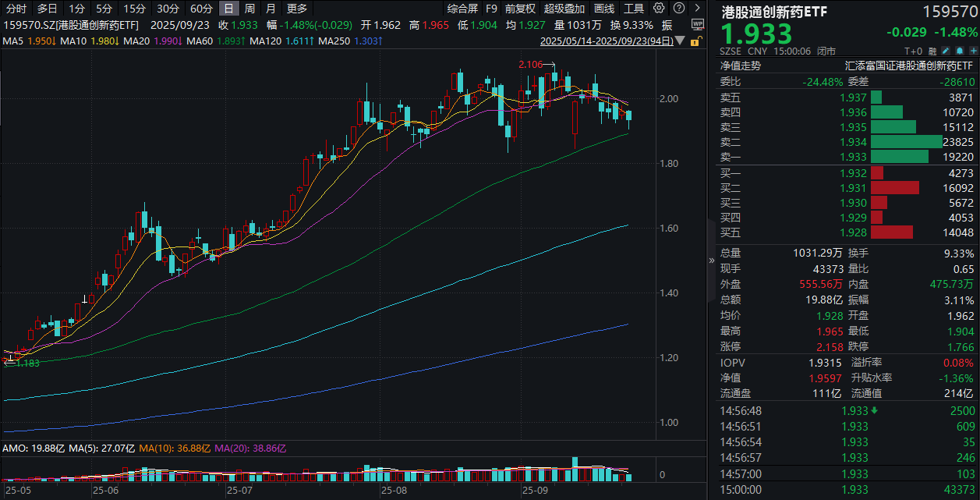Open the chart settings gear icon
980x500 pixels.
tap(657, 9)
